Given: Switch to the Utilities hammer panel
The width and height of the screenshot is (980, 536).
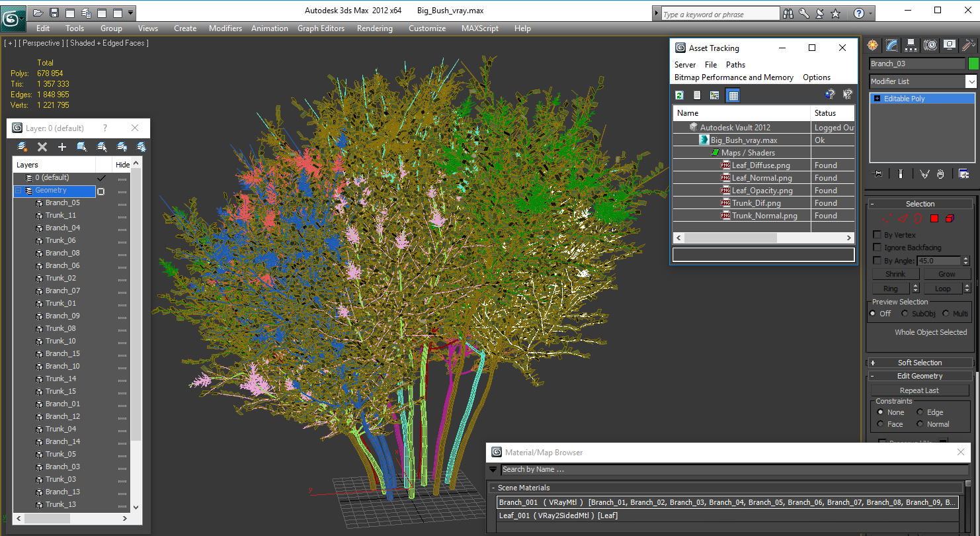Looking at the screenshot, I should pyautogui.click(x=969, y=45).
